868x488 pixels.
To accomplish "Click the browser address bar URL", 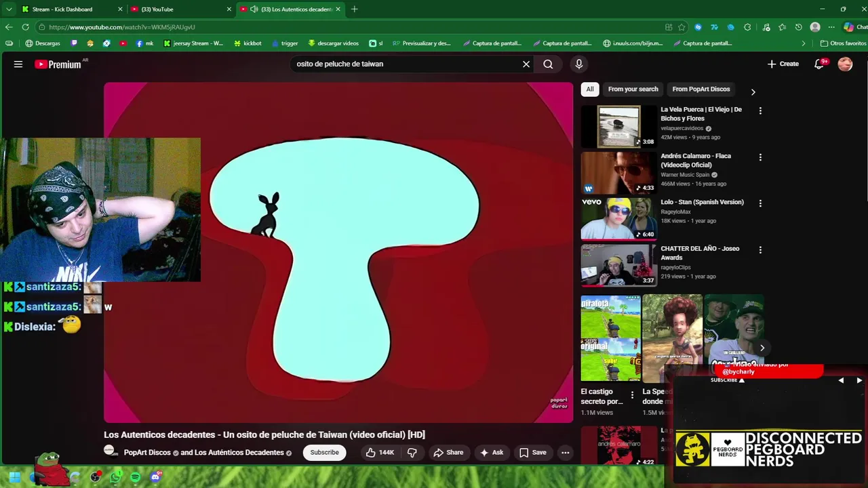I will [122, 27].
